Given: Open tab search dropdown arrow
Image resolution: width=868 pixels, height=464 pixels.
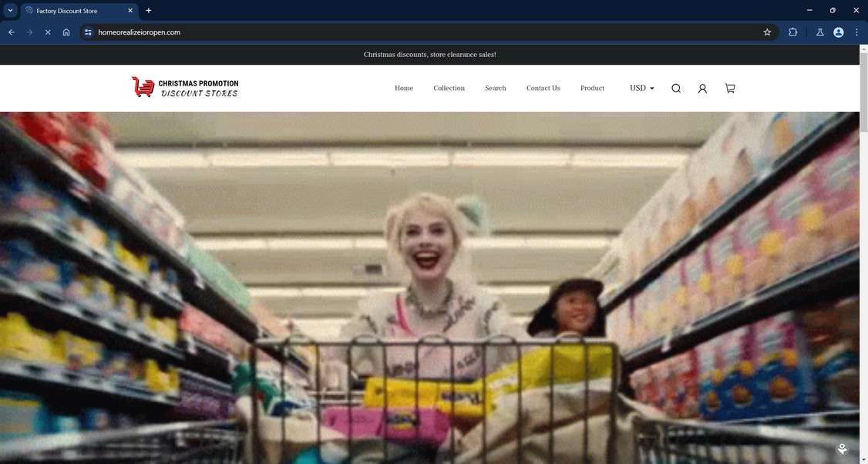Looking at the screenshot, I should tap(10, 10).
